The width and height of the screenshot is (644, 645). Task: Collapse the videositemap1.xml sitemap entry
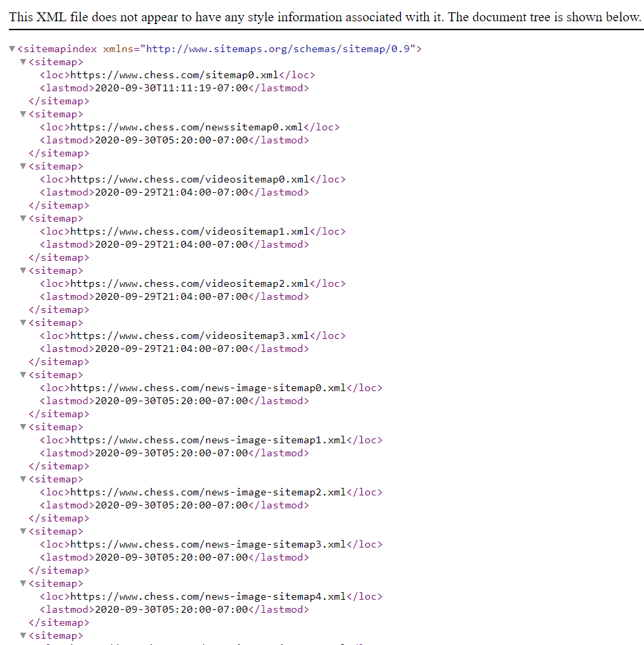23,218
